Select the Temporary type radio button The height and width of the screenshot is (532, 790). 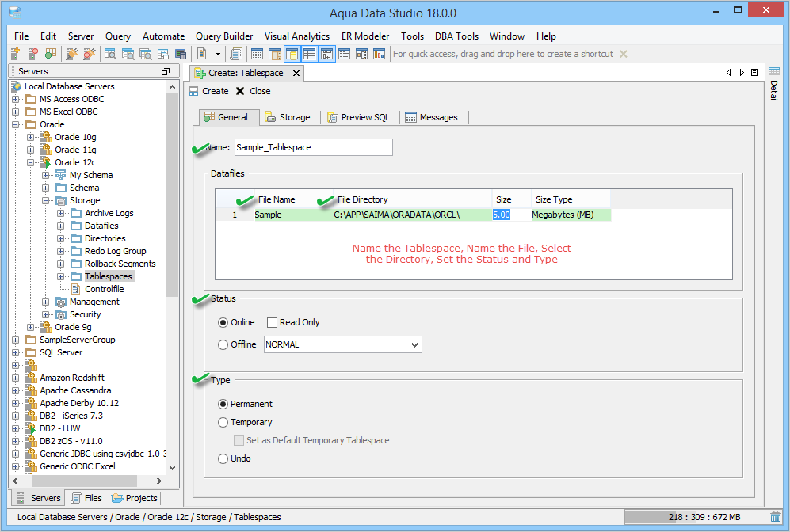(223, 422)
